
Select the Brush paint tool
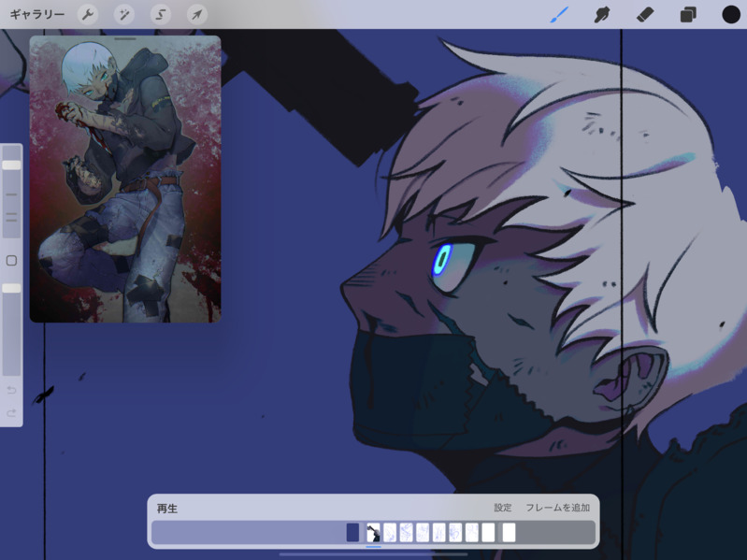pos(559,15)
